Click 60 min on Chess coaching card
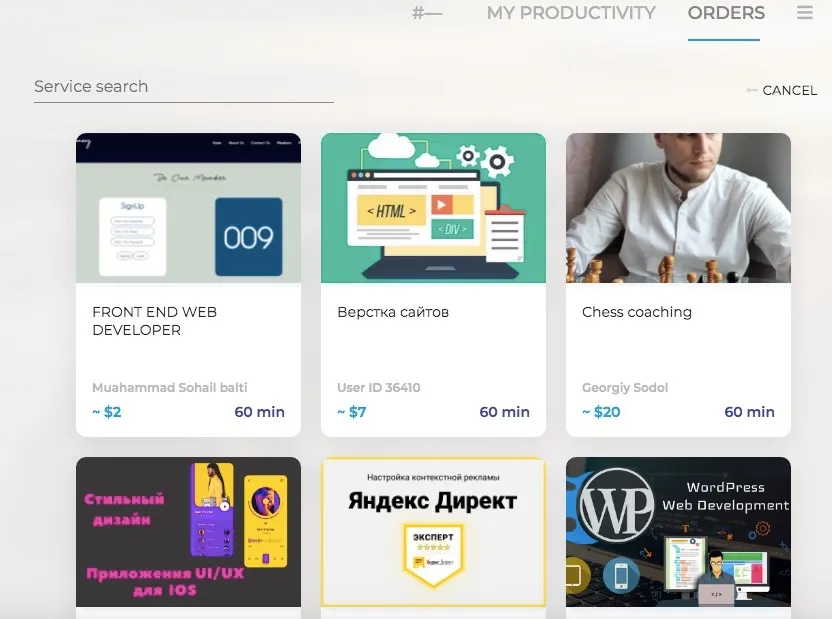 749,412
